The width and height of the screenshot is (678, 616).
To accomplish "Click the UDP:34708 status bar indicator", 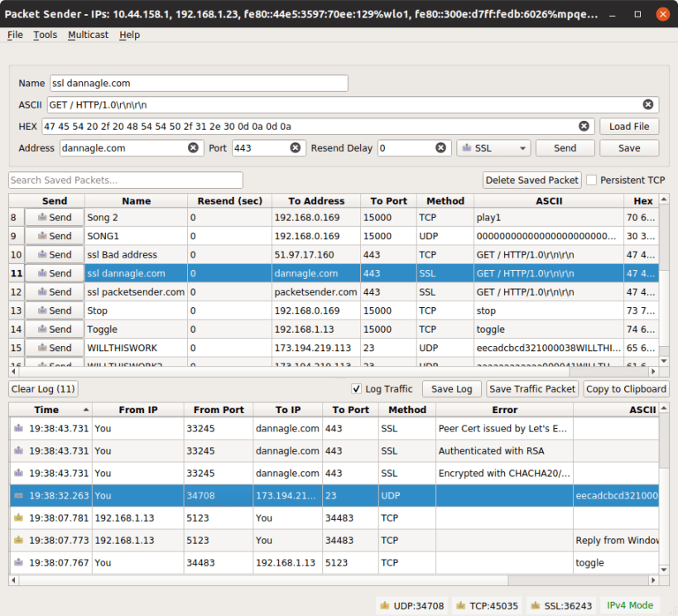I will click(x=412, y=605).
